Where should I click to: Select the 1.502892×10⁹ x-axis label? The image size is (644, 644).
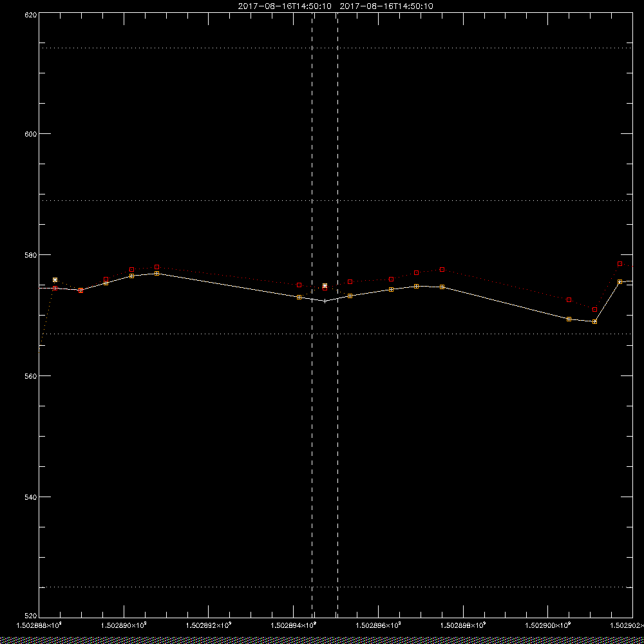(209, 625)
